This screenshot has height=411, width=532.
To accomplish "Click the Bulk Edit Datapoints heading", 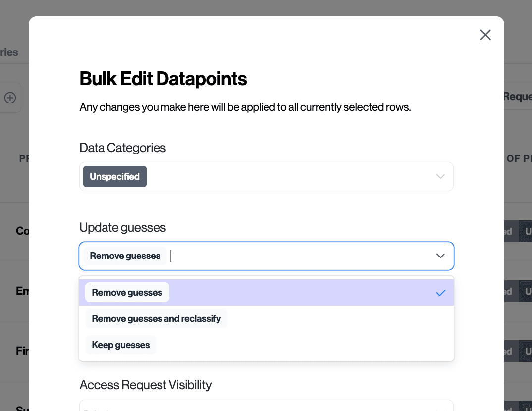I will pos(163,79).
